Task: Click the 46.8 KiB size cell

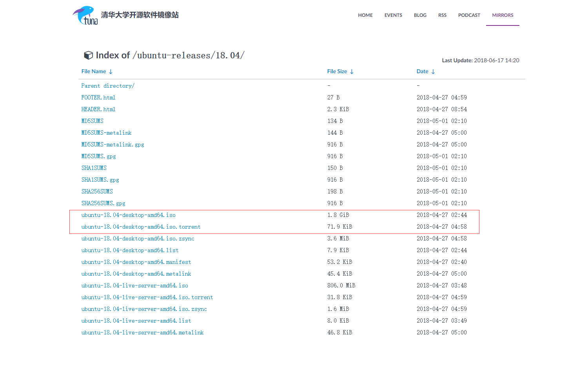Action: click(339, 332)
